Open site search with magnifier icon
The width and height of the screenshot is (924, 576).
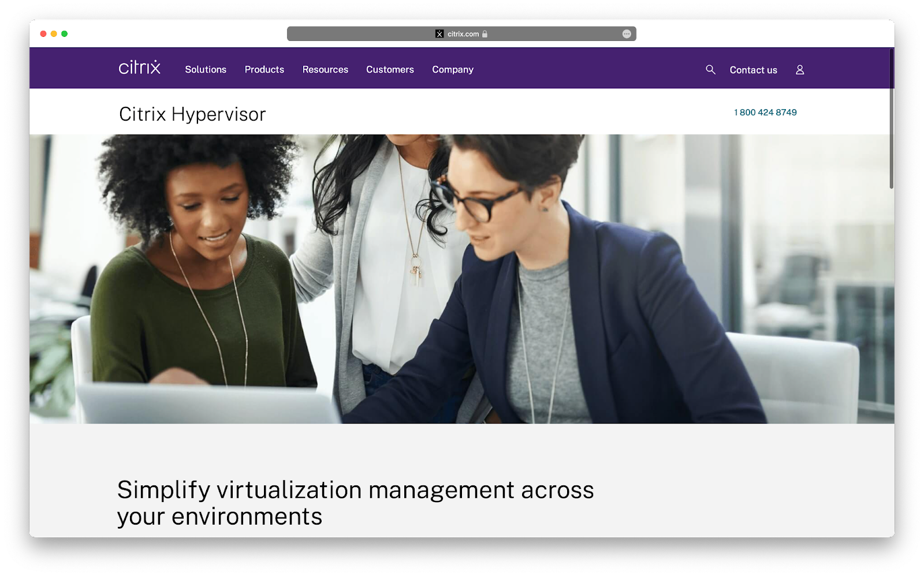point(710,69)
